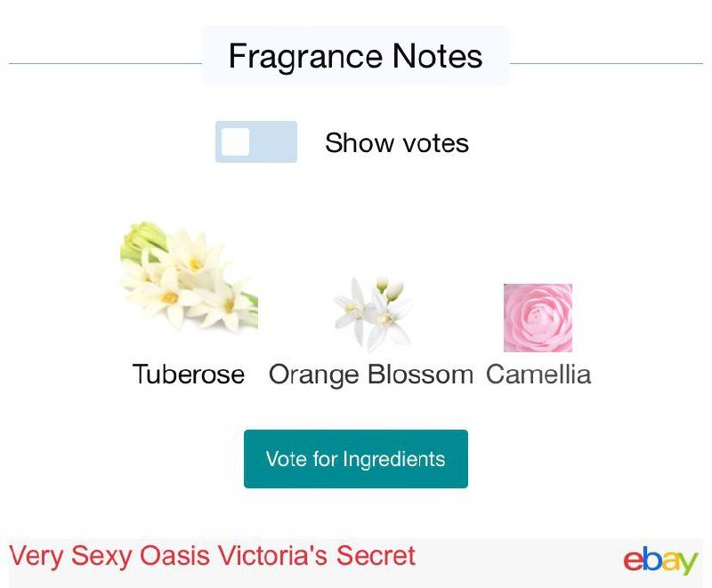The width and height of the screenshot is (712, 588).
Task: Open the pink Camellia flower image
Action: click(538, 318)
